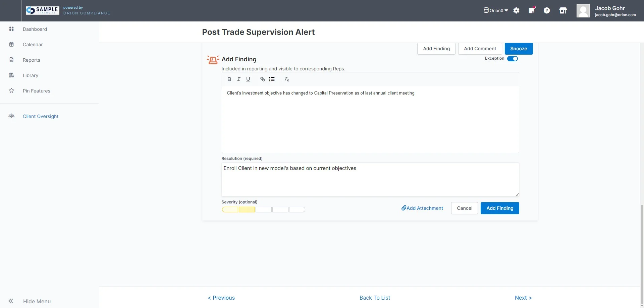644x308 pixels.
Task: Turn off the Exception toggle
Action: point(512,59)
